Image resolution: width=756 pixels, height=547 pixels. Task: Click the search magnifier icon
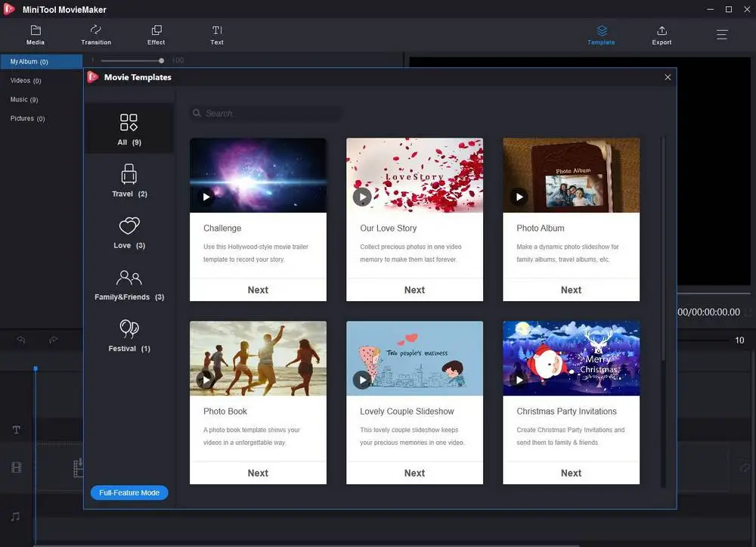(197, 113)
